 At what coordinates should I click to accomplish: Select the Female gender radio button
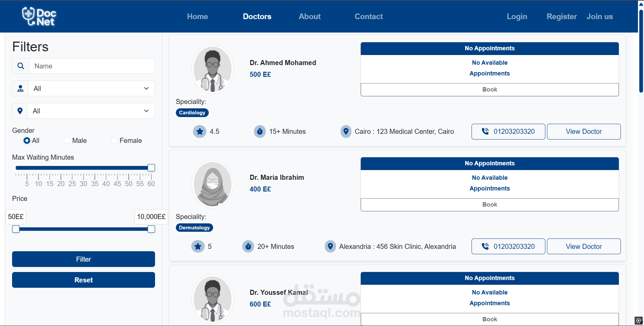(x=114, y=141)
